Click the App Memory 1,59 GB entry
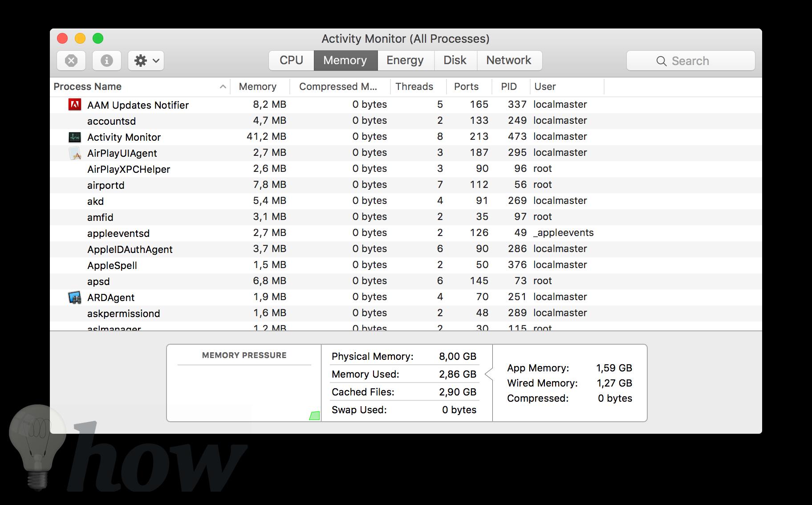Viewport: 812px width, 505px height. click(x=570, y=368)
